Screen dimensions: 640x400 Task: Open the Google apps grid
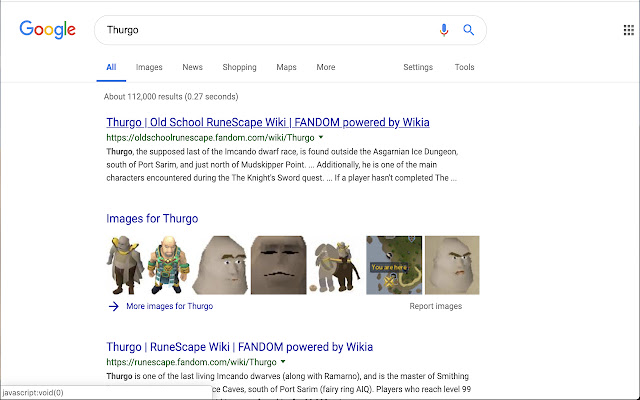[x=629, y=30]
